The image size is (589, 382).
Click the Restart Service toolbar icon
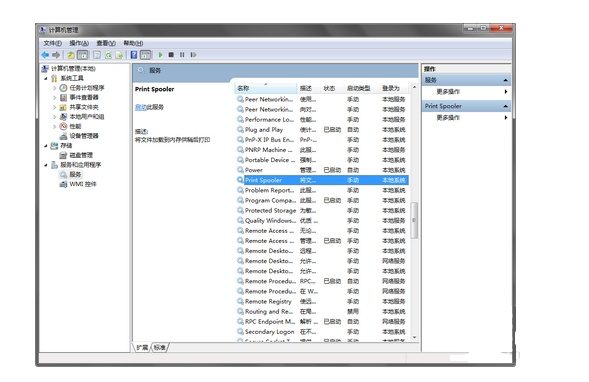pos(193,55)
